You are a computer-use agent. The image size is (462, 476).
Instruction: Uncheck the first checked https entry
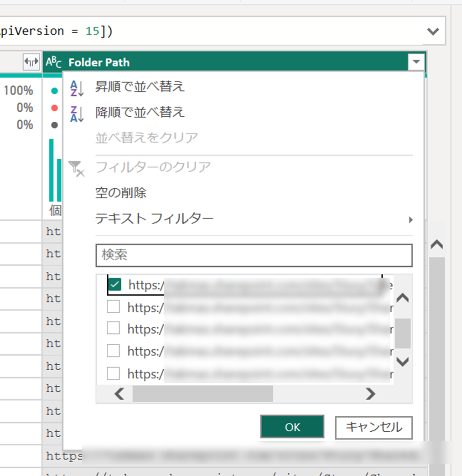pyautogui.click(x=114, y=285)
